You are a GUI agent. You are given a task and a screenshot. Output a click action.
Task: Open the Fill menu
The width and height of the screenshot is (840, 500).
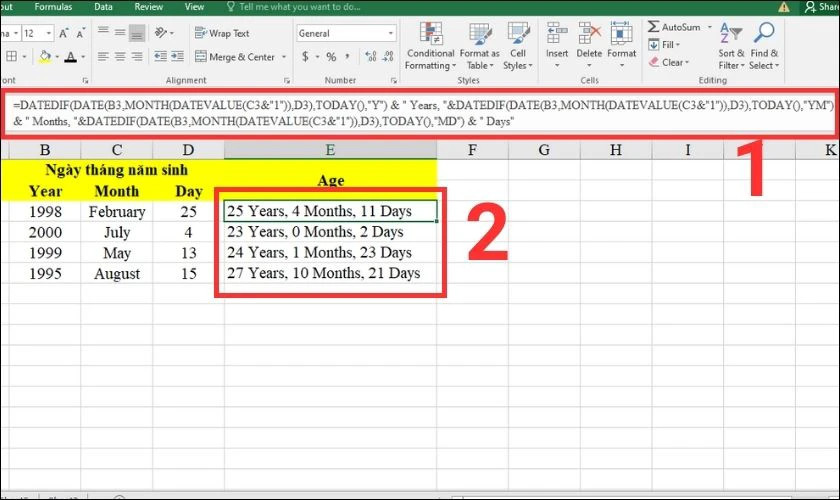pyautogui.click(x=664, y=44)
